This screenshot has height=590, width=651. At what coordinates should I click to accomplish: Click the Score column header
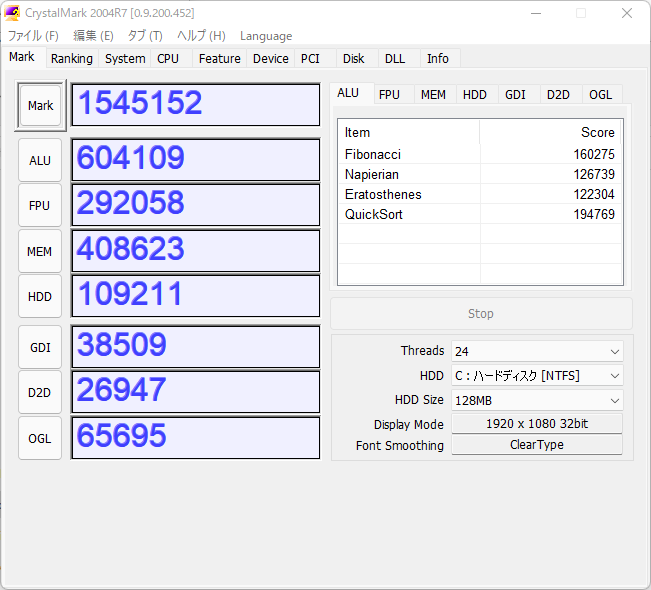551,132
